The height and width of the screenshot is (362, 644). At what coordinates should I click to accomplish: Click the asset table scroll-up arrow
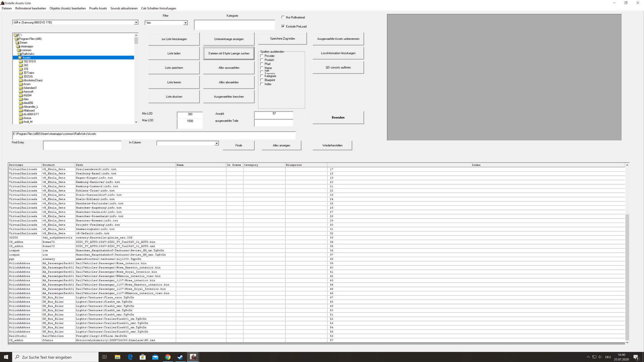(x=627, y=165)
